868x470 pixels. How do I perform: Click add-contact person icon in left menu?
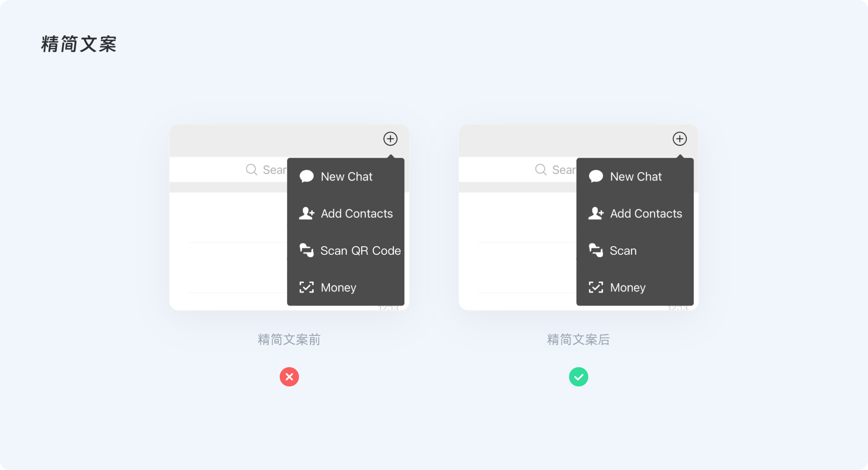307,213
